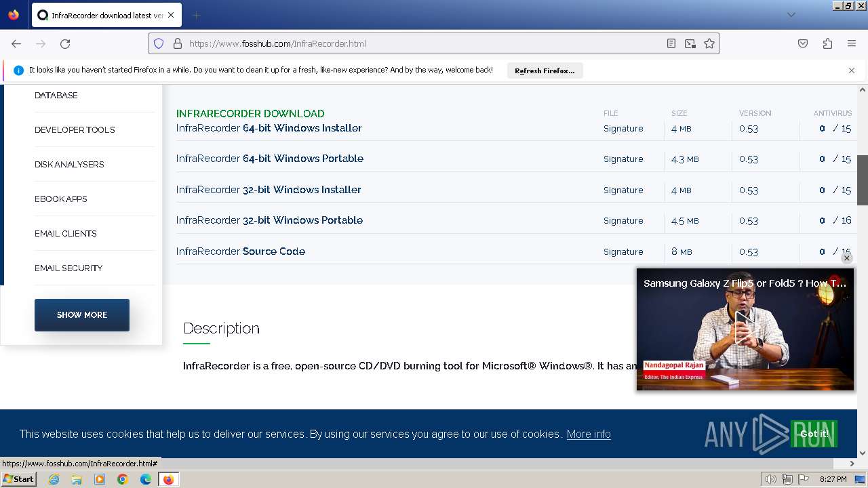This screenshot has width=868, height=488.
Task: Launch Google Chrome from the taskbar
Action: [x=123, y=479]
